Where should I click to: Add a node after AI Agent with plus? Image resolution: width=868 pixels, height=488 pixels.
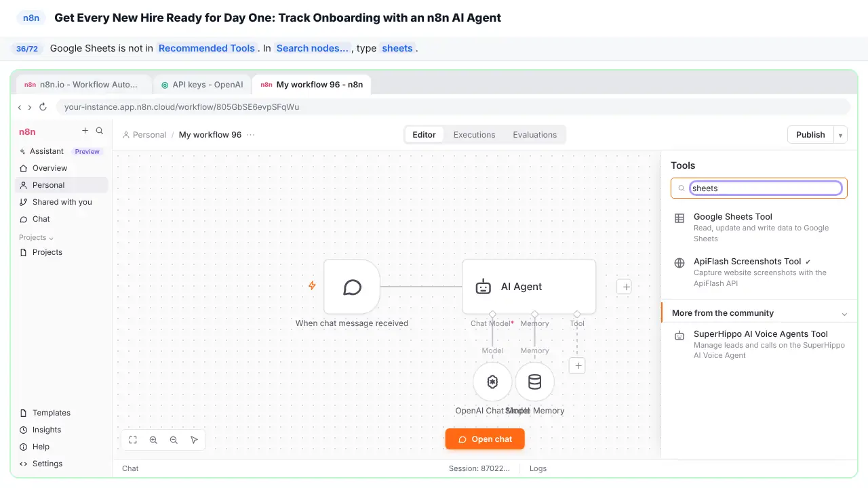coord(626,287)
